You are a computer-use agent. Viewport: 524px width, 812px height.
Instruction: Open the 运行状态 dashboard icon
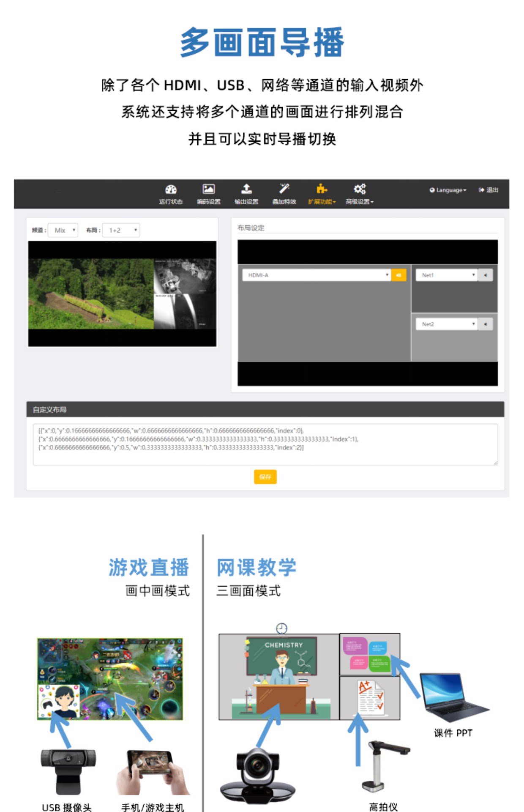[171, 189]
